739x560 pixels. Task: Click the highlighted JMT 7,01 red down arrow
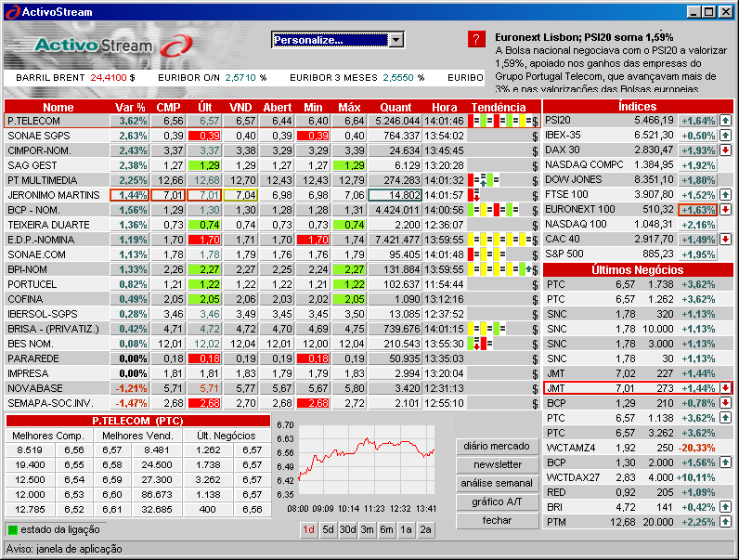725,388
